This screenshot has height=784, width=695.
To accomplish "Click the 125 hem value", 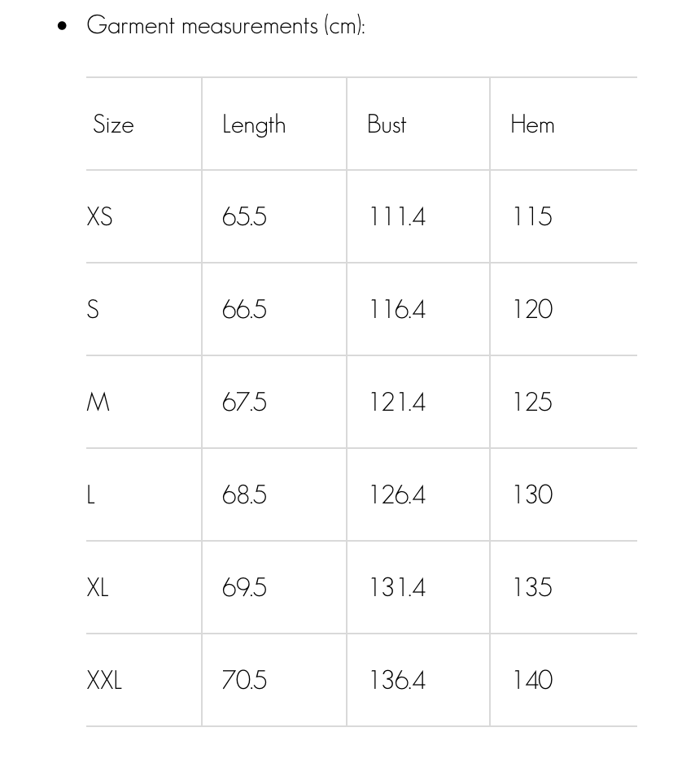I will click(x=532, y=403).
